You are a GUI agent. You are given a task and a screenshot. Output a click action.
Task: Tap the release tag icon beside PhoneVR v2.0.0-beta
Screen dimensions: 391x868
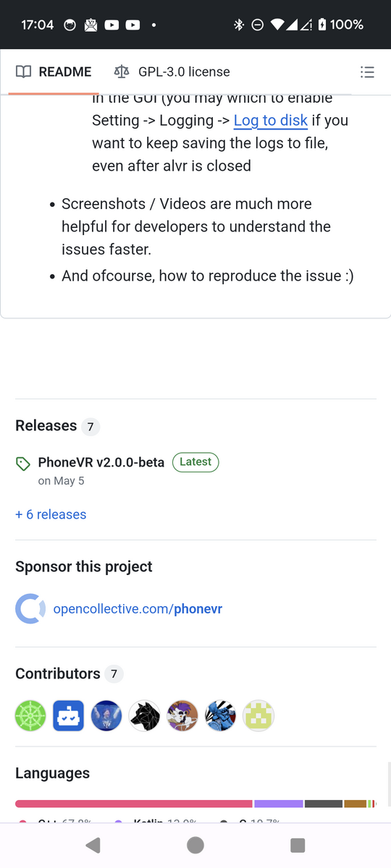pyautogui.click(x=23, y=464)
